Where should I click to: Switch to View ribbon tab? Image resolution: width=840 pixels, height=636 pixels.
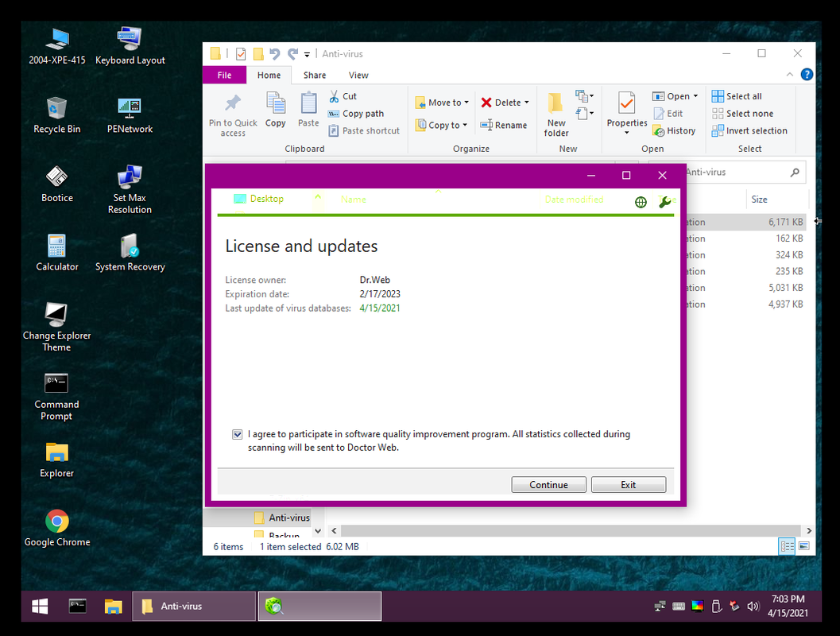pyautogui.click(x=358, y=75)
